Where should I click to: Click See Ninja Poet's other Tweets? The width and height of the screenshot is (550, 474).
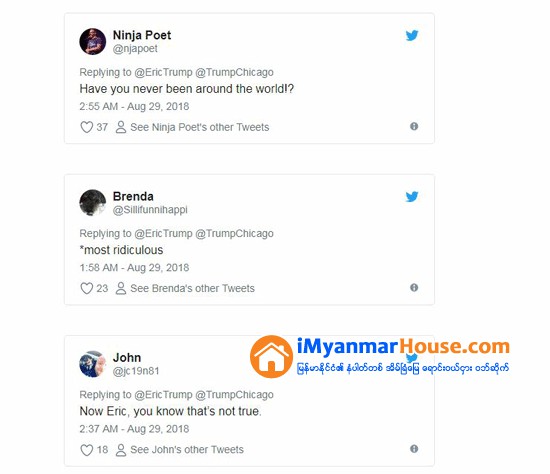[192, 127]
